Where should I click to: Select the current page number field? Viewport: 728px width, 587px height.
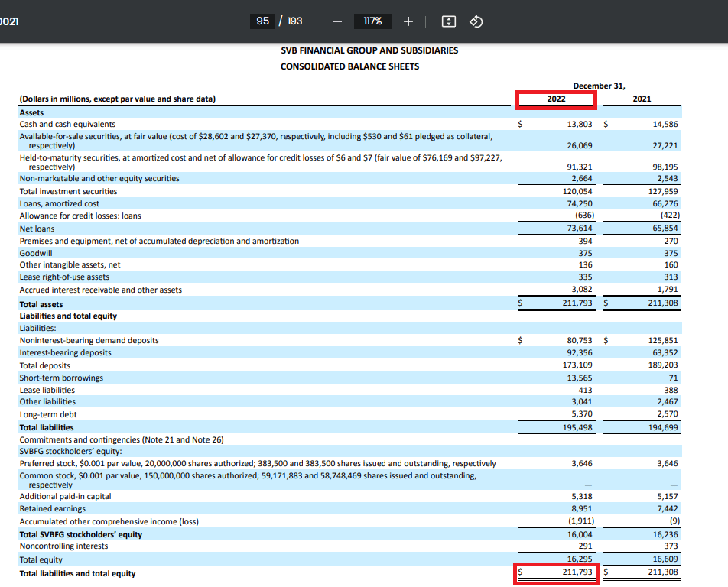(x=263, y=21)
